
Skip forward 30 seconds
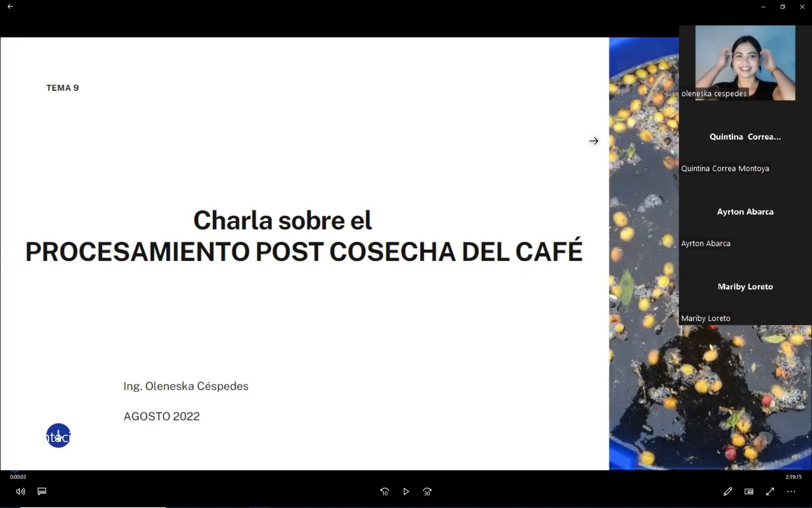coord(427,491)
